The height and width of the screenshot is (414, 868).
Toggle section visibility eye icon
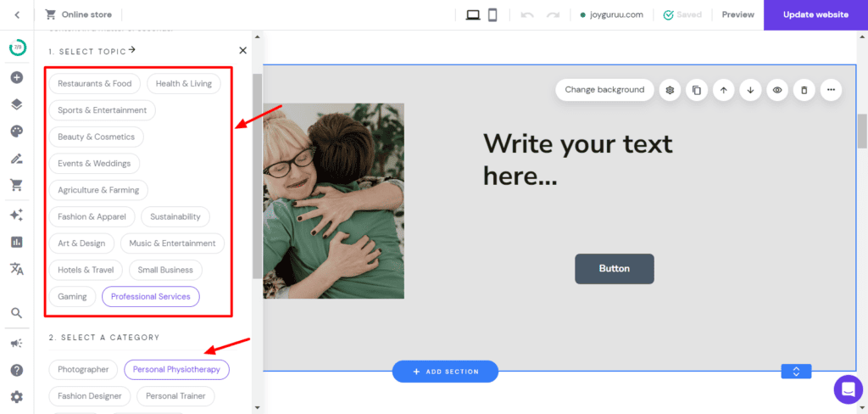click(x=777, y=90)
